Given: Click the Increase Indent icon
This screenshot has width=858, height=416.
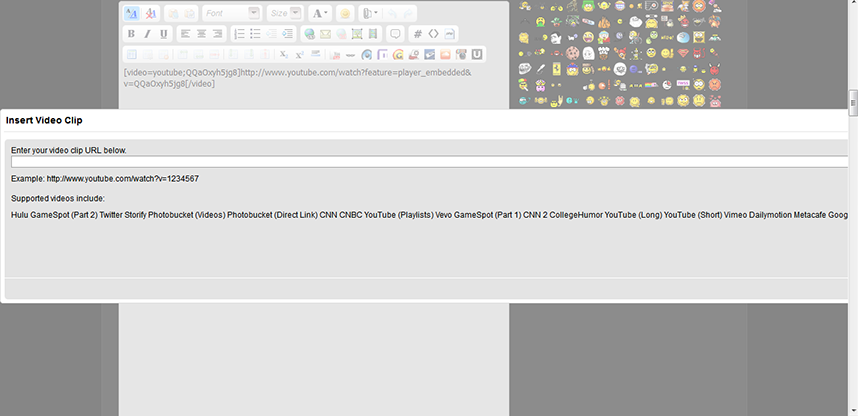Looking at the screenshot, I should point(287,34).
